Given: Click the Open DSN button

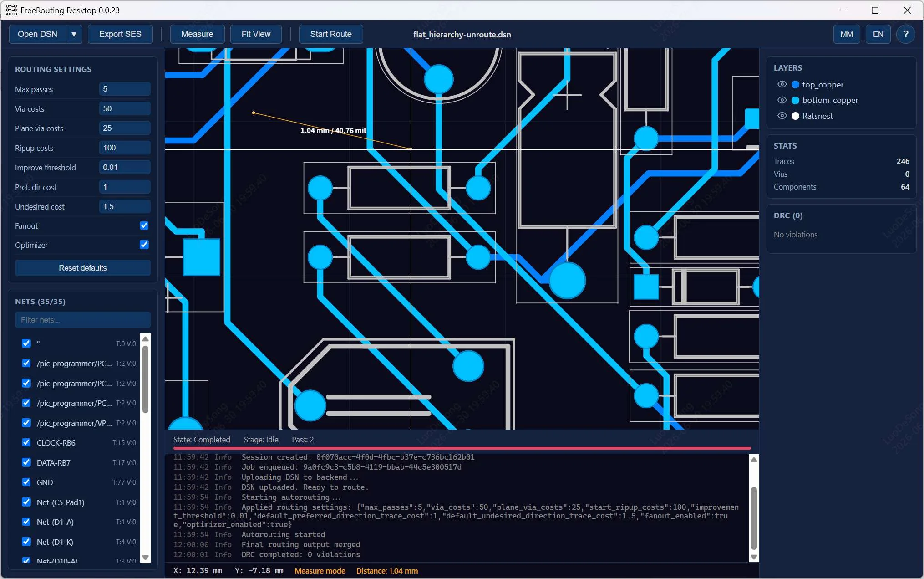Looking at the screenshot, I should (38, 34).
